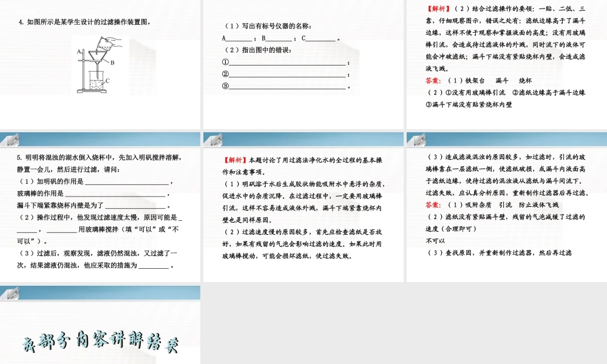Click the line （3）查找原因，并重新制作过滤器
Viewport: 607px width, 364px height.
pyautogui.click(x=498, y=253)
